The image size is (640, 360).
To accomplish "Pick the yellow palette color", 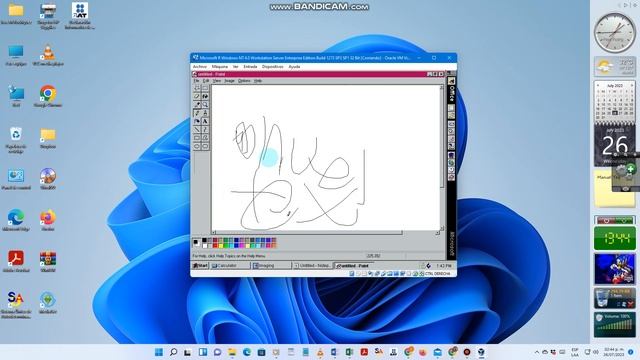I will pyautogui.click(x=220, y=246).
